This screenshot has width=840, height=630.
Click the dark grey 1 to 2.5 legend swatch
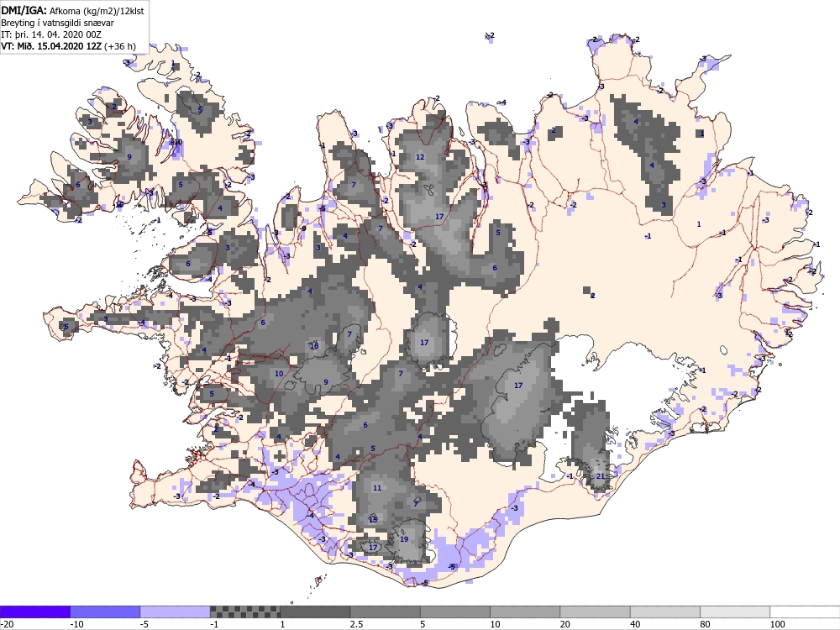click(315, 612)
